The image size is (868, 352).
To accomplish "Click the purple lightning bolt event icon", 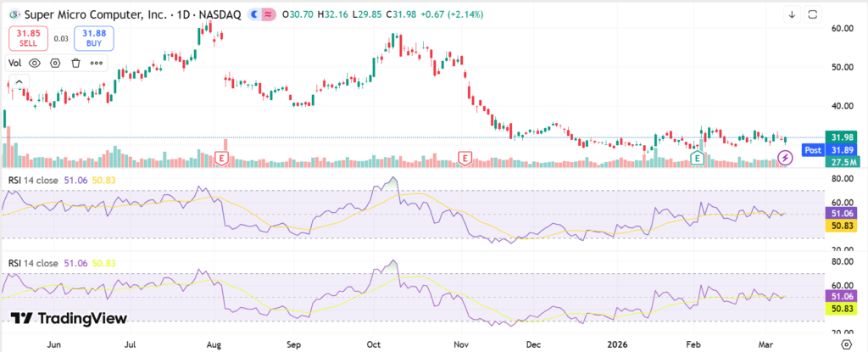I will point(786,157).
